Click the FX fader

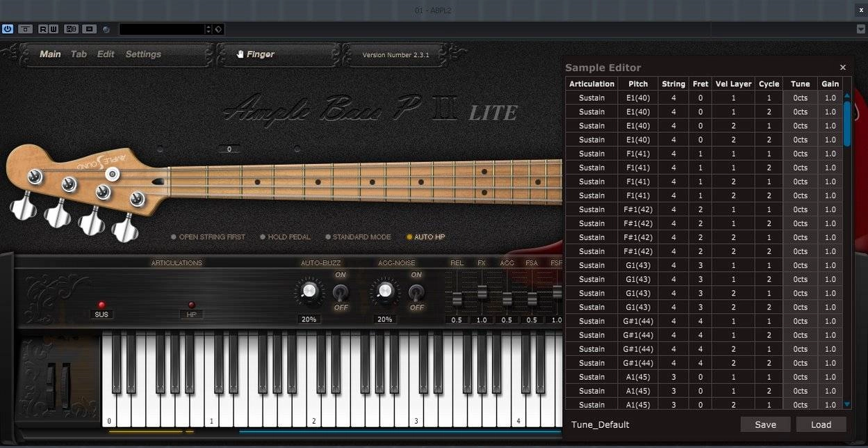tap(482, 292)
